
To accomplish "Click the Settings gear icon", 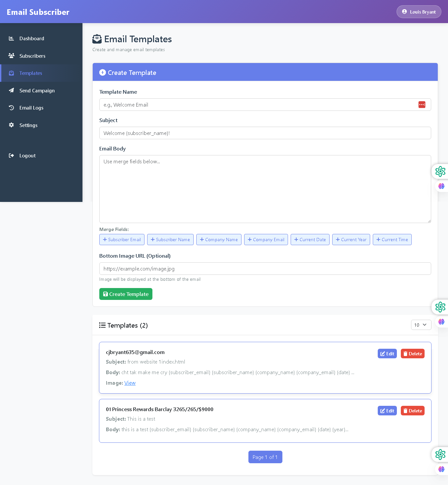I will (x=12, y=125).
